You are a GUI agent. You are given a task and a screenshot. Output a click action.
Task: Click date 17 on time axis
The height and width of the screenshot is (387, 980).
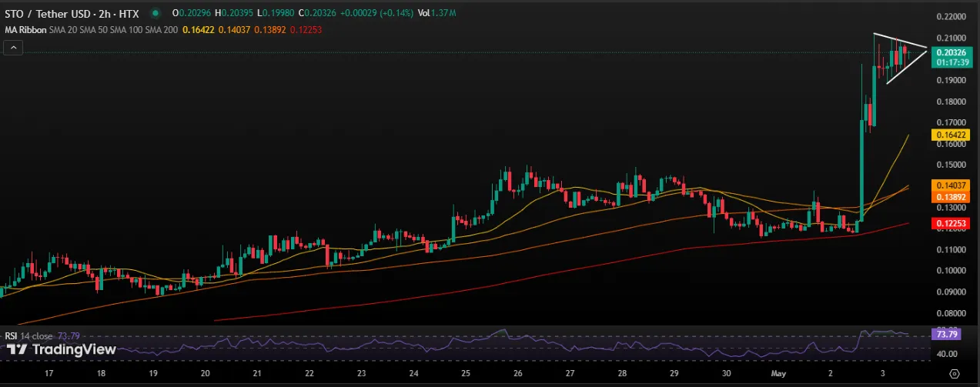click(48, 373)
